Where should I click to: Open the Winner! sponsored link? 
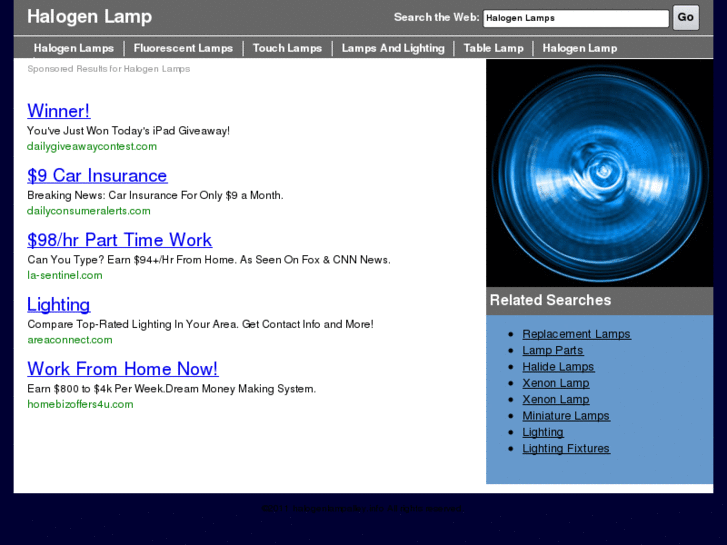coord(58,111)
